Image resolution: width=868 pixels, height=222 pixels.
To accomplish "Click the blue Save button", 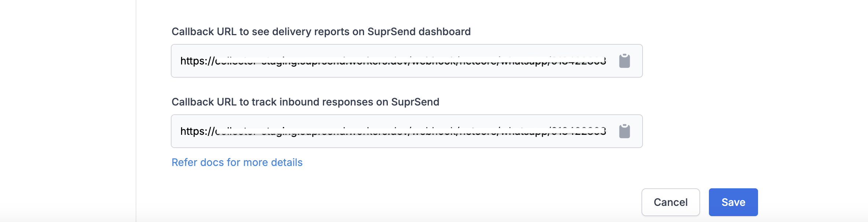I will coord(733,202).
